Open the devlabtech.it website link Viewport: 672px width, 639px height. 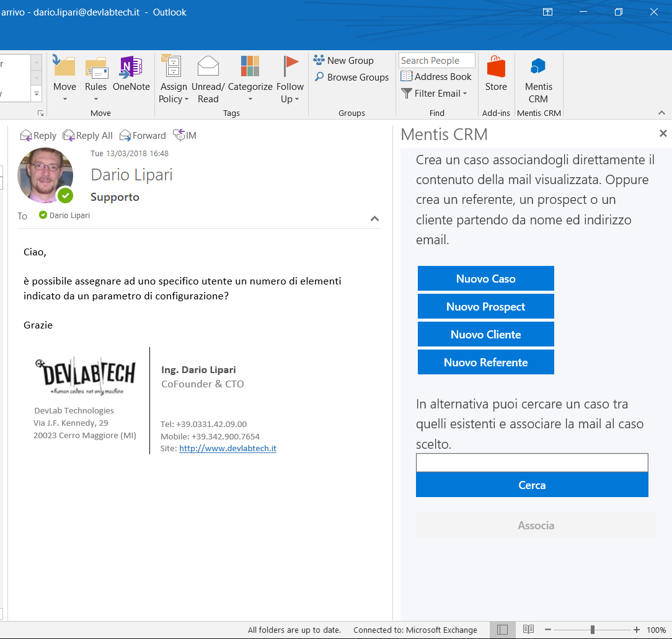coord(228,448)
